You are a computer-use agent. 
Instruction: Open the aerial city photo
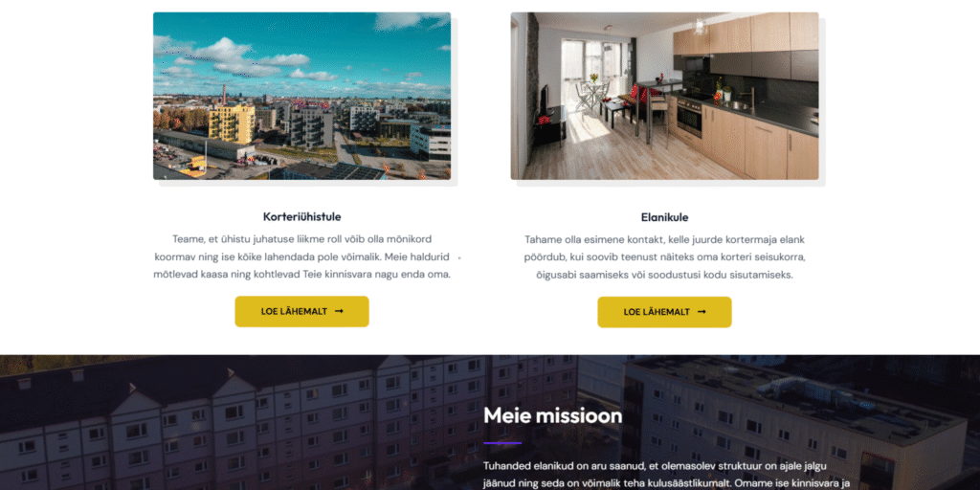[x=301, y=97]
